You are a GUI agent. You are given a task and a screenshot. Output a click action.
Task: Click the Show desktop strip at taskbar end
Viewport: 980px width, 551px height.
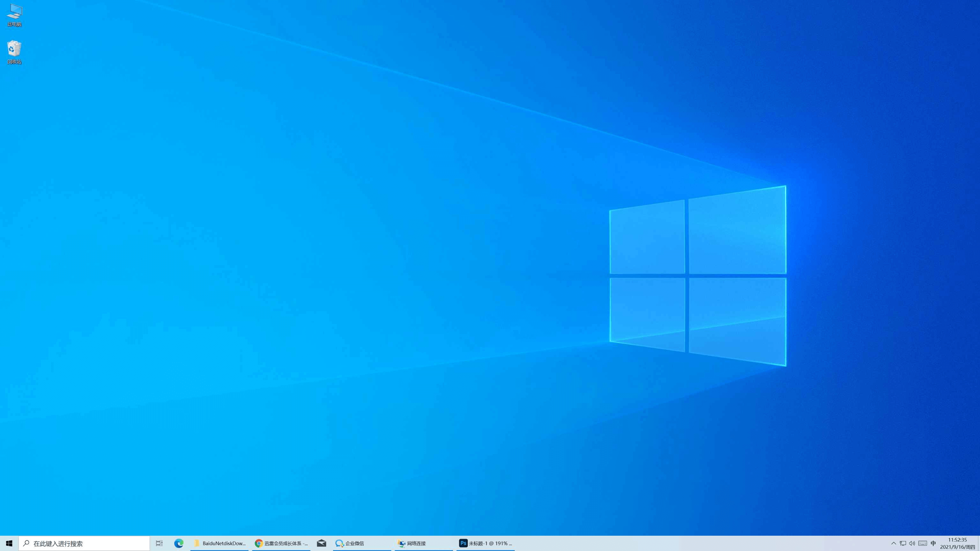point(978,543)
